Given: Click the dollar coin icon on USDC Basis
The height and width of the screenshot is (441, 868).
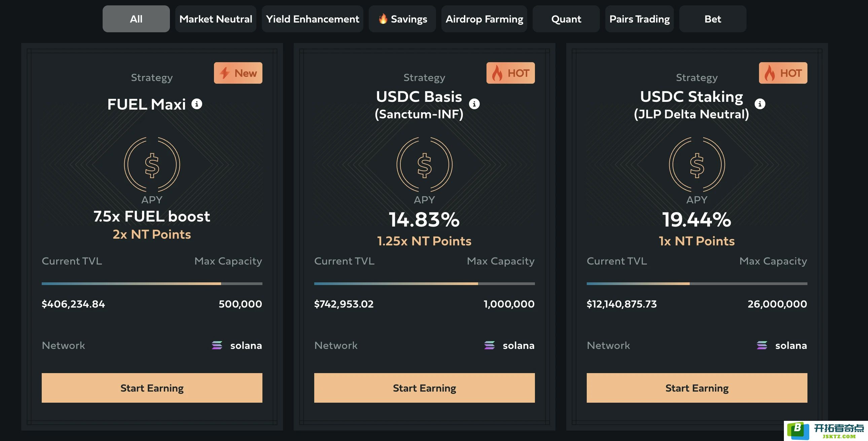Looking at the screenshot, I should click(424, 165).
